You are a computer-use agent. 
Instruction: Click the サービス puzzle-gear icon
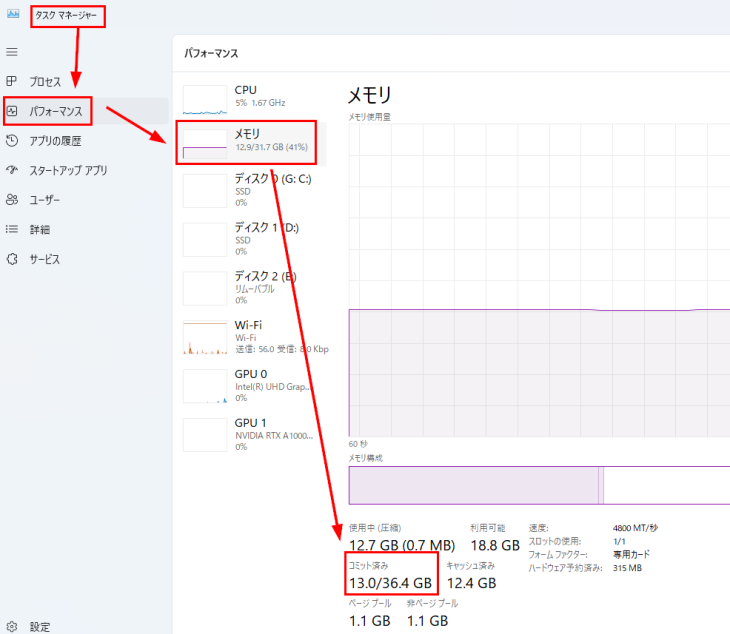pos(12,259)
